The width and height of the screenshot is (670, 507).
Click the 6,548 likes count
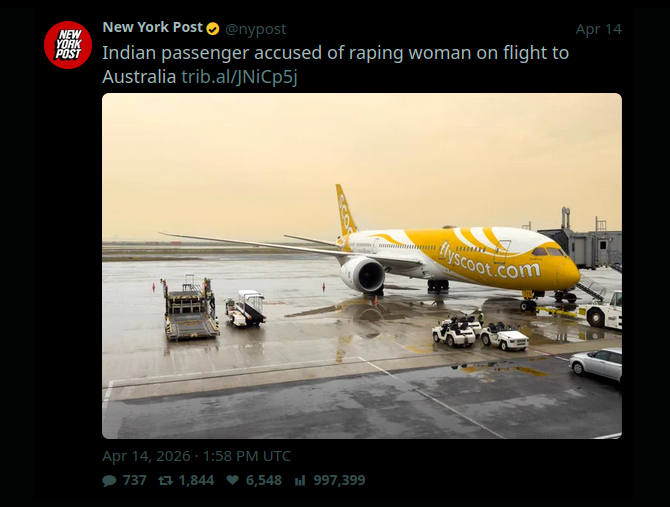(x=264, y=481)
